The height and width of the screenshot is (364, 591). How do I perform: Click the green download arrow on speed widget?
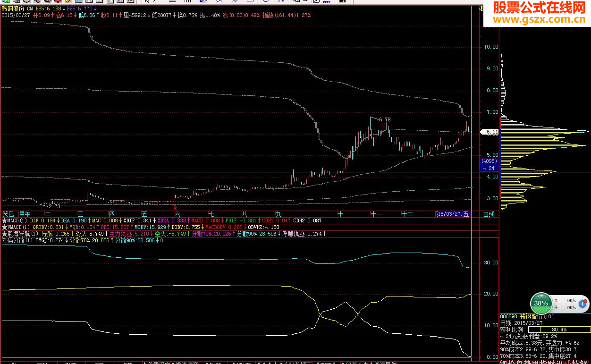557,308
